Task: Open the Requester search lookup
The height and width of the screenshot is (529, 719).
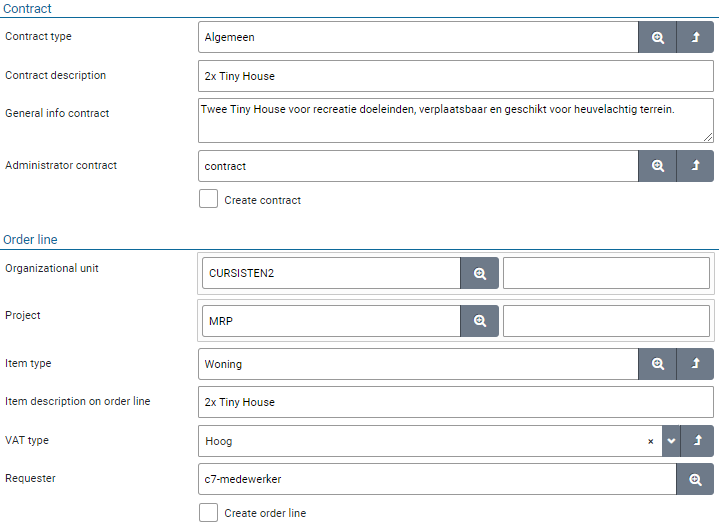Action: [696, 479]
